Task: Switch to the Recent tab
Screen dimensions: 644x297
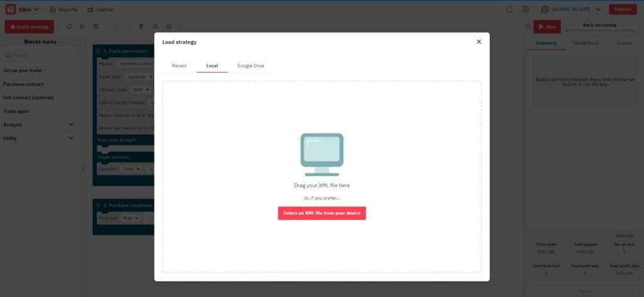Action: 179,65
